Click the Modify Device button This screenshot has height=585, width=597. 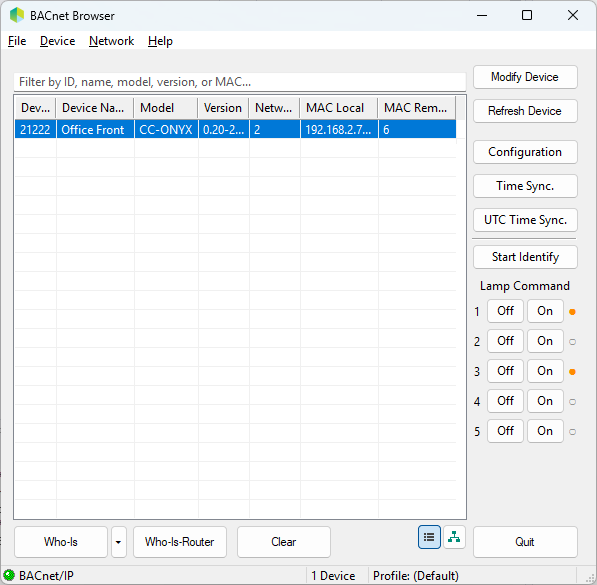pyautogui.click(x=525, y=77)
